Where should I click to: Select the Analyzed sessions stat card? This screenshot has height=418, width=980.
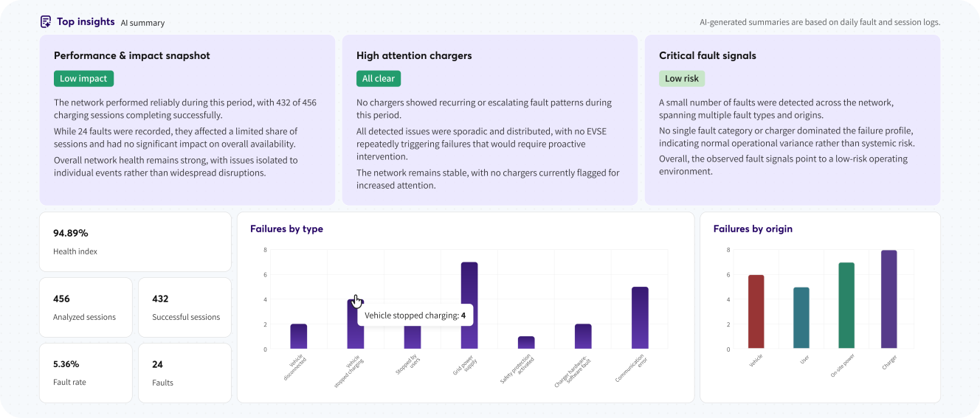(86, 307)
